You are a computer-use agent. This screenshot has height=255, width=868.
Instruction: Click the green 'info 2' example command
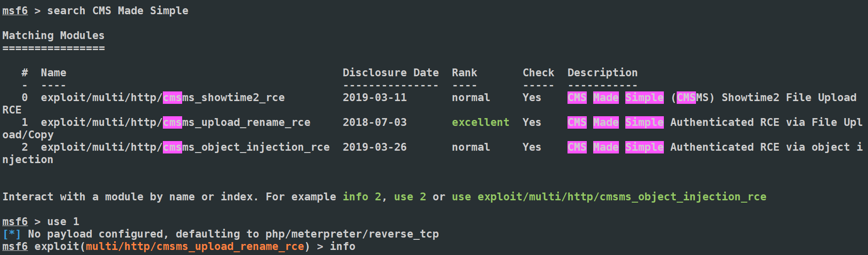click(362, 197)
